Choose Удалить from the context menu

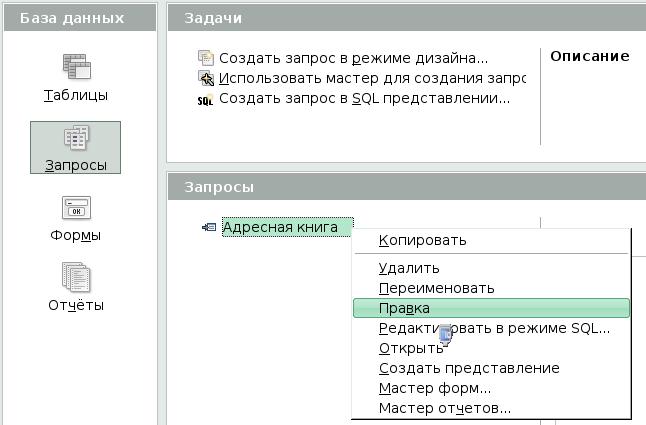point(409,268)
